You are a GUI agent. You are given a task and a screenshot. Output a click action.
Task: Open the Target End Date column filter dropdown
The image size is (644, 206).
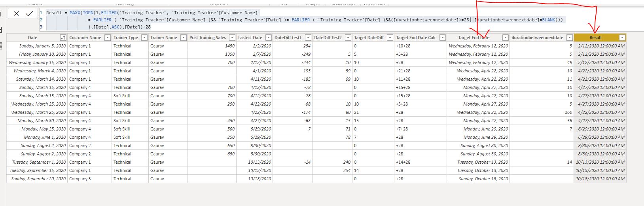(x=505, y=38)
